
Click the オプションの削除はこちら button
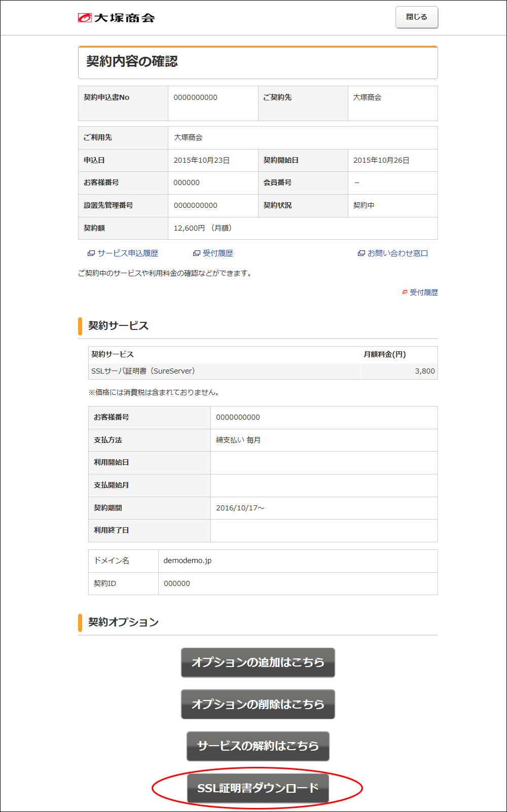tap(258, 704)
